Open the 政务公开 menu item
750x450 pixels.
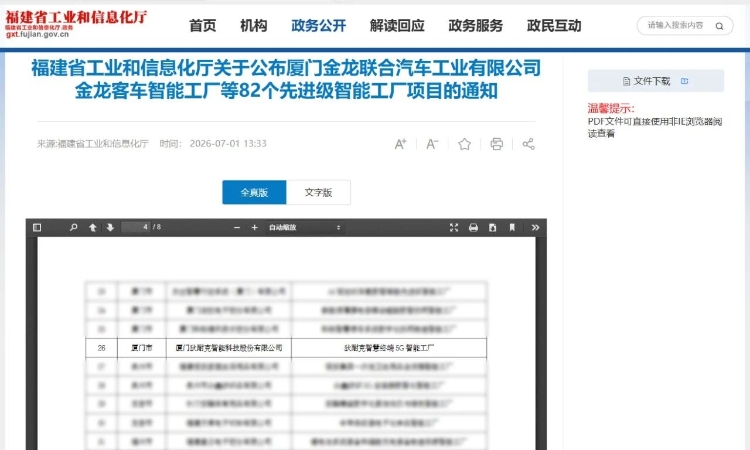tap(319, 26)
